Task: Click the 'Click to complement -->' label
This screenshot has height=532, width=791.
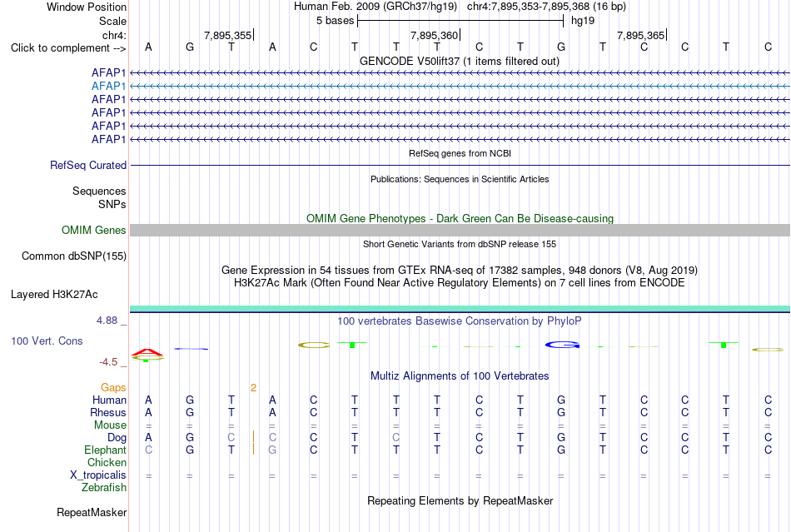Action: [x=68, y=48]
